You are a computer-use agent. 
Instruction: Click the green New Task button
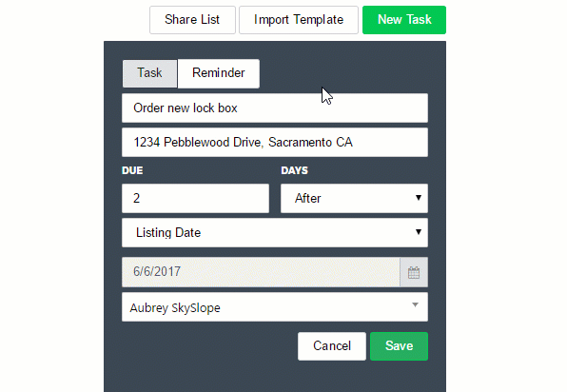pos(404,20)
